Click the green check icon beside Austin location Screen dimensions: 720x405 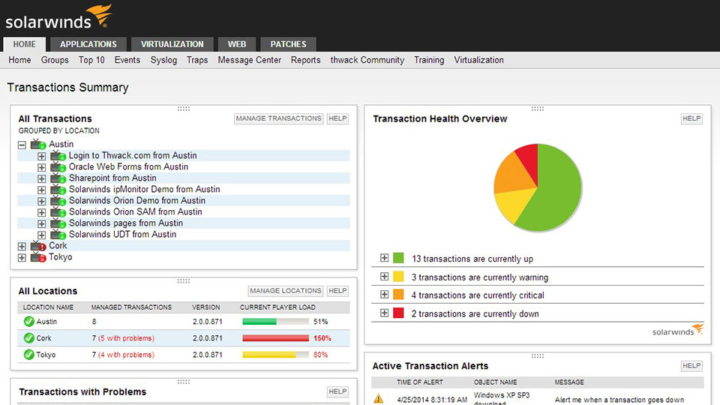pyautogui.click(x=29, y=321)
